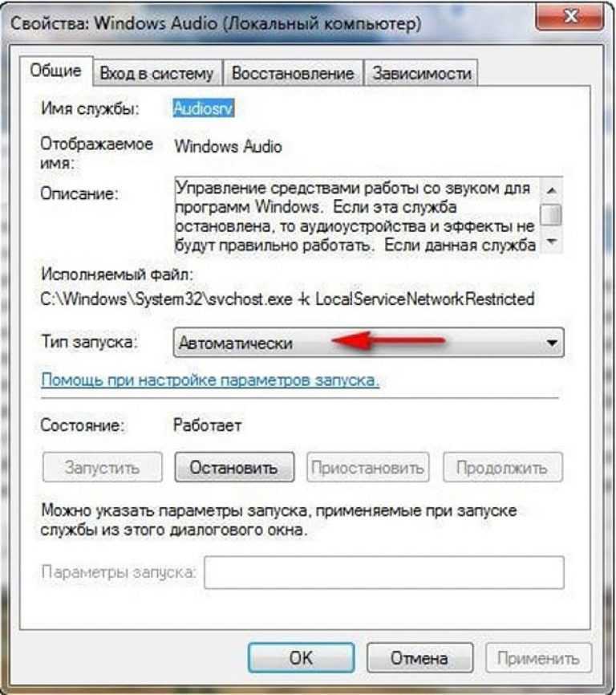Click the description scrollbar down arrow
This screenshot has height=695, width=616.
tap(551, 242)
